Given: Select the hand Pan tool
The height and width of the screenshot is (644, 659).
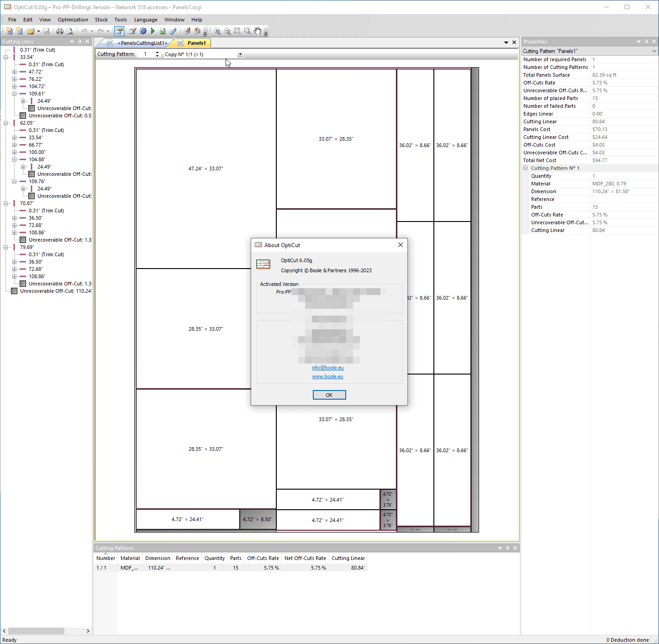Looking at the screenshot, I should pos(258,31).
